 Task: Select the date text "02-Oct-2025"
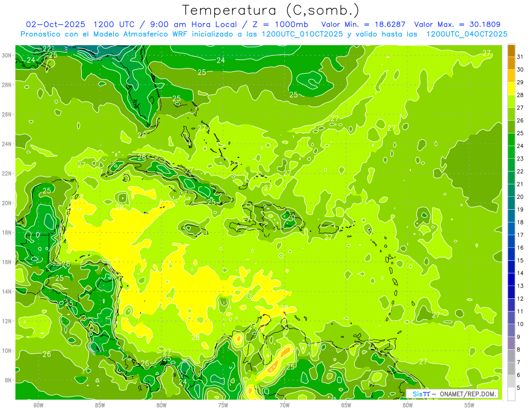55,24
